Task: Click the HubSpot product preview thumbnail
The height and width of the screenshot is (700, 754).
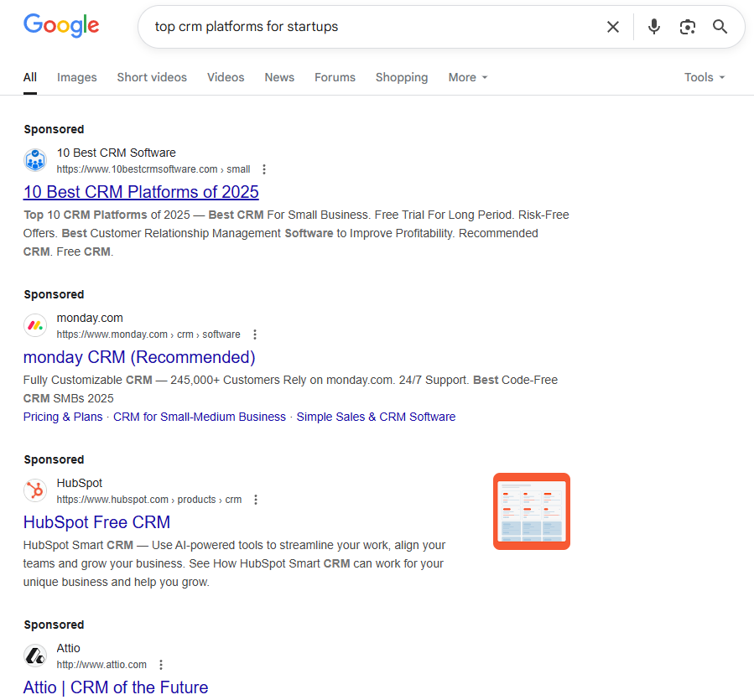Action: click(x=531, y=511)
